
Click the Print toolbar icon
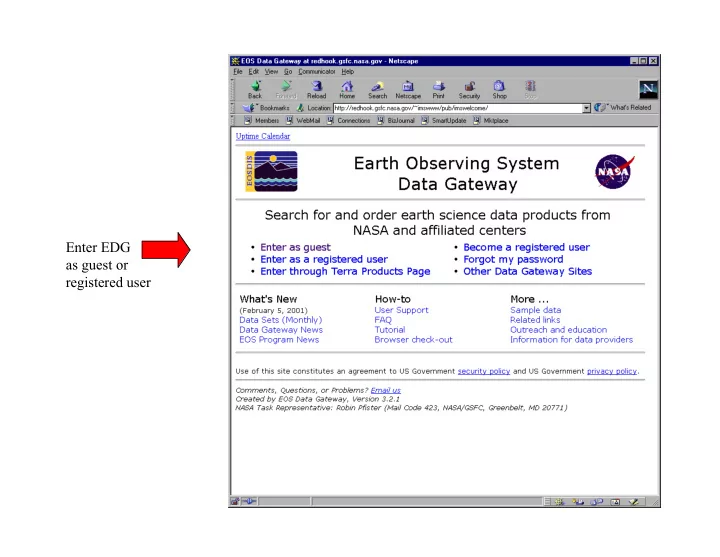439,89
